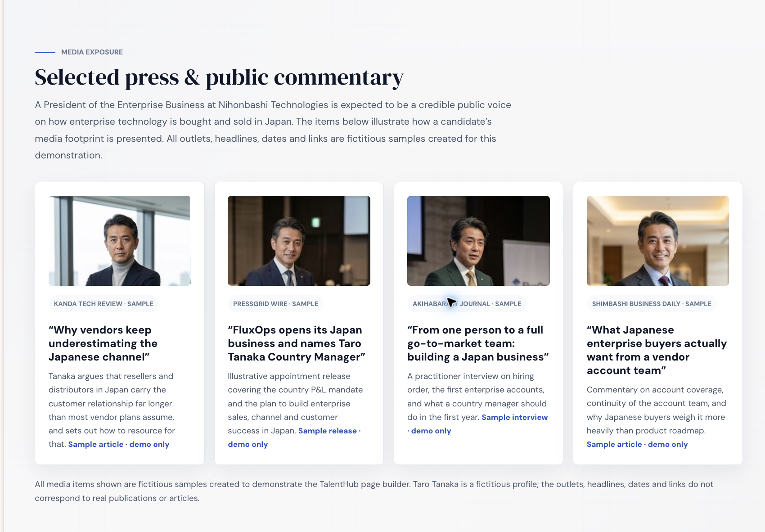Image resolution: width=765 pixels, height=532 pixels.
Task: Open 'Sample article · demo only' in Shimbashi card
Action: point(637,444)
